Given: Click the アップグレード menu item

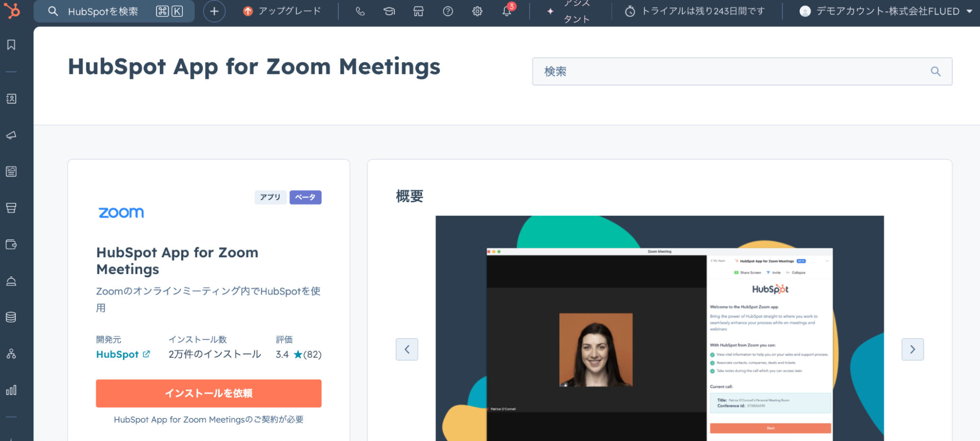Looking at the screenshot, I should click(x=282, y=11).
